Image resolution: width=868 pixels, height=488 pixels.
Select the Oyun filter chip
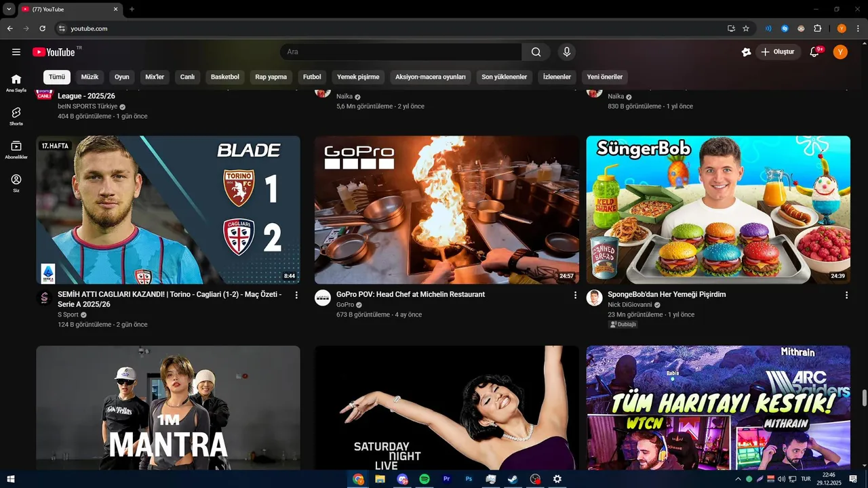(x=122, y=77)
